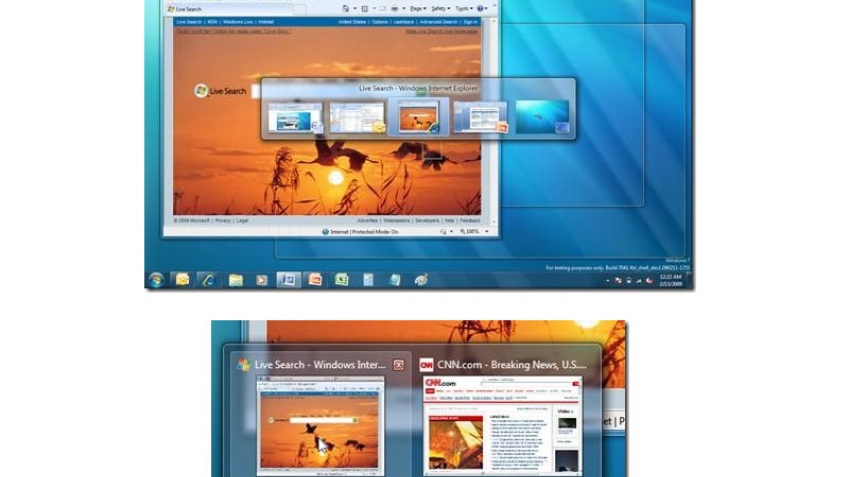Click the Internet Protected Mode On status
This screenshot has height=477, width=848.
[x=360, y=231]
